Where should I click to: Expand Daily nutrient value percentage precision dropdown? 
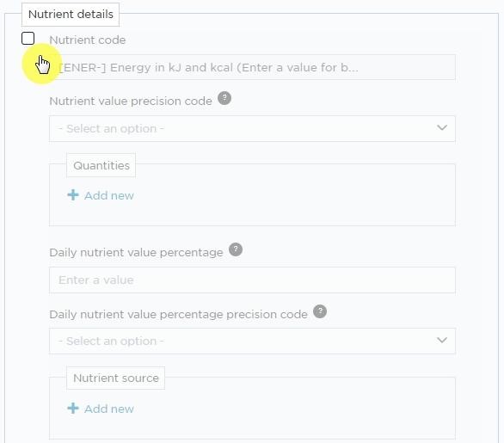pyautogui.click(x=252, y=341)
